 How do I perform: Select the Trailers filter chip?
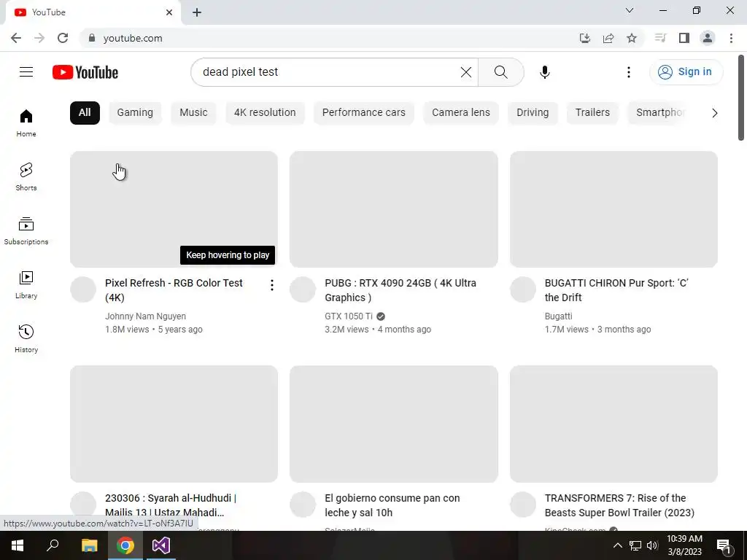tap(592, 113)
